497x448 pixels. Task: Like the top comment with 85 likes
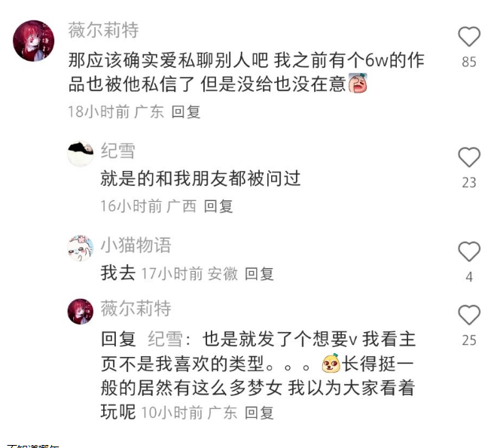[469, 37]
